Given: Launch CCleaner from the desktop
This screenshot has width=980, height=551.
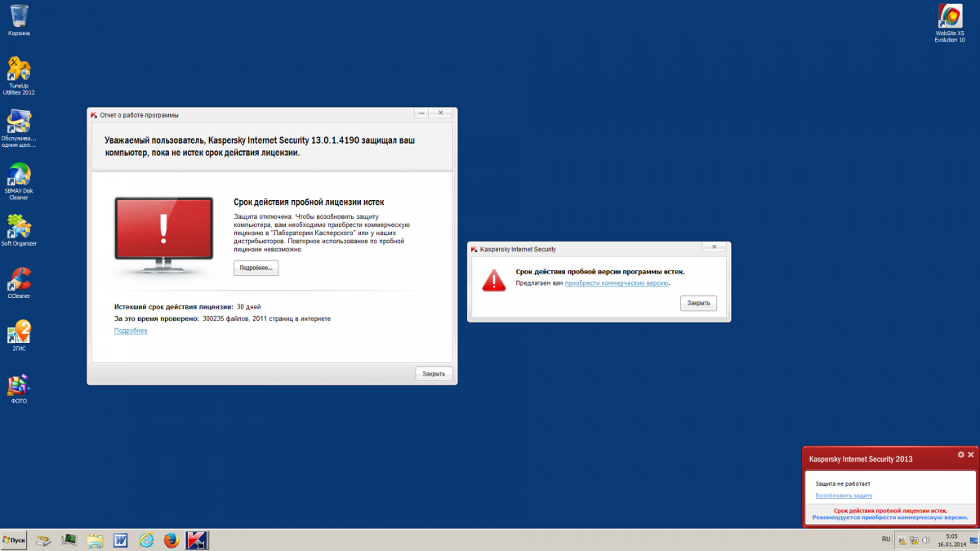Looking at the screenshot, I should pyautogui.click(x=19, y=283).
